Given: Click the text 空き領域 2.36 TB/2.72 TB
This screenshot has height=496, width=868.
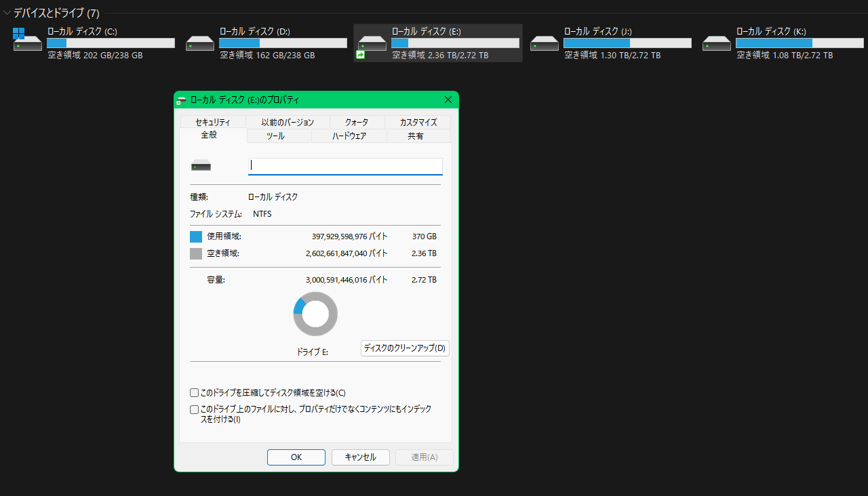Looking at the screenshot, I should click(440, 56).
